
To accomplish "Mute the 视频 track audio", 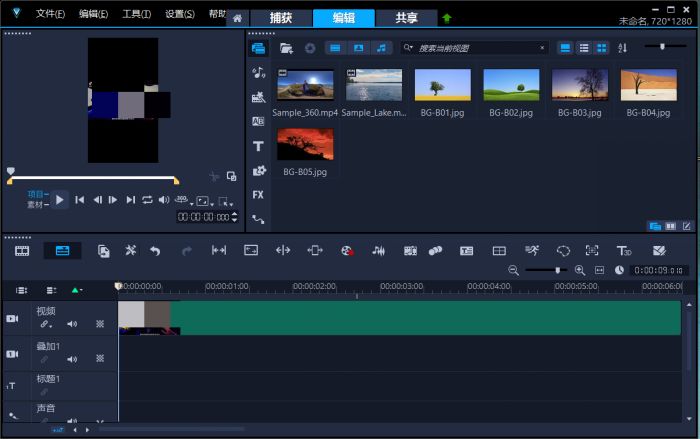I will (72, 324).
